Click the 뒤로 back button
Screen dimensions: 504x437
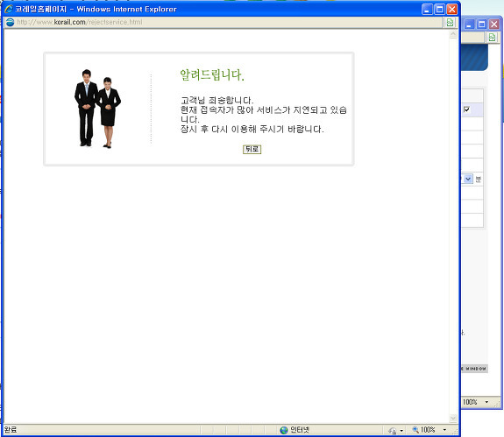(x=252, y=149)
